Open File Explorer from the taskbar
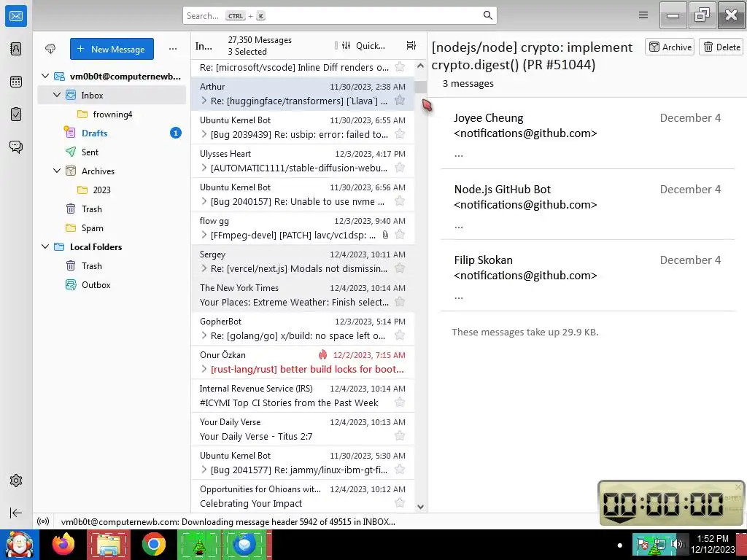The width and height of the screenshot is (747, 560). pyautogui.click(x=109, y=544)
